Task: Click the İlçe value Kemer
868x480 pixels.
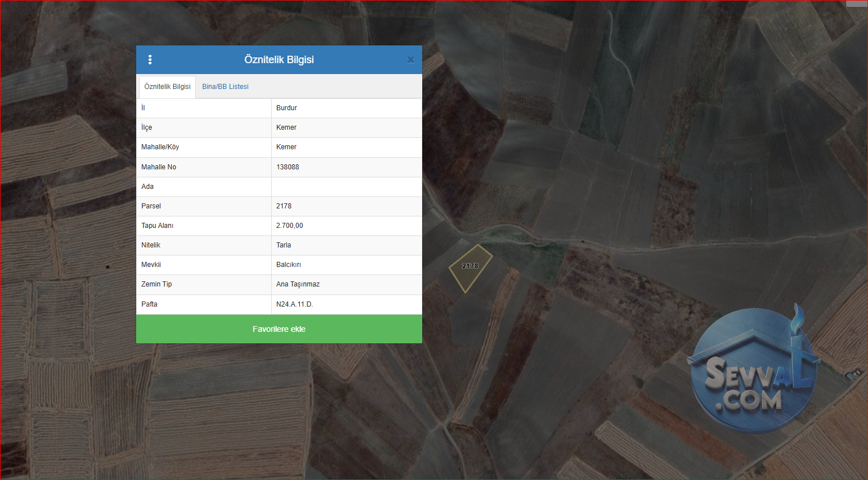Action: coord(286,127)
